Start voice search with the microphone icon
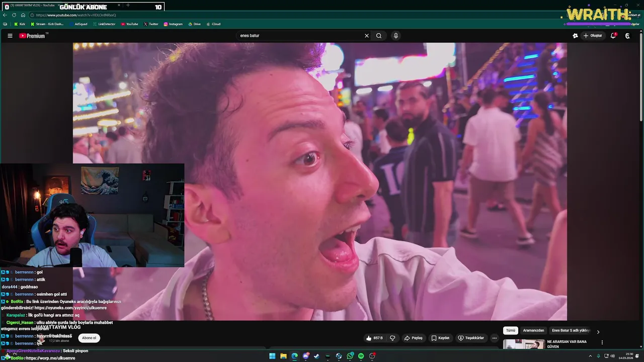The width and height of the screenshot is (644, 362). 396,36
